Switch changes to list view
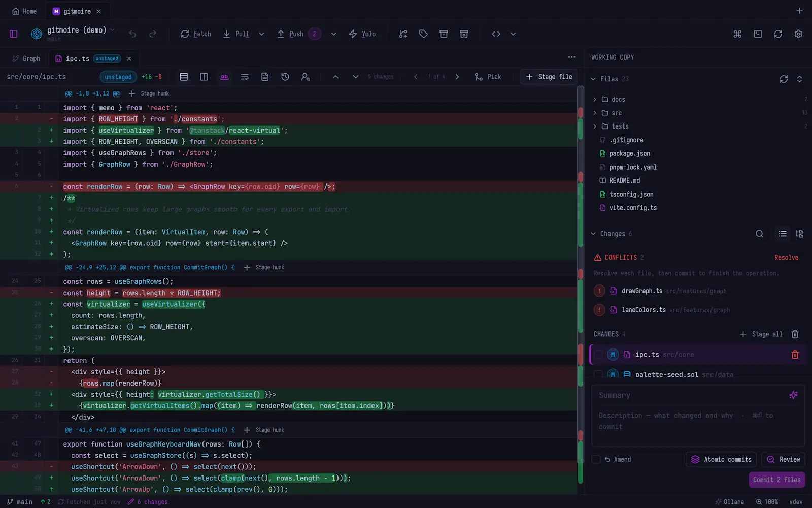The width and height of the screenshot is (812, 508). 783,234
